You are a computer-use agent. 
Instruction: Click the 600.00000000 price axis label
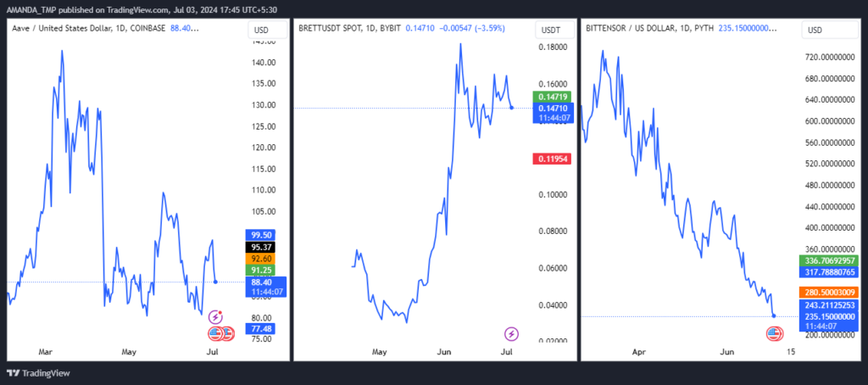point(831,121)
